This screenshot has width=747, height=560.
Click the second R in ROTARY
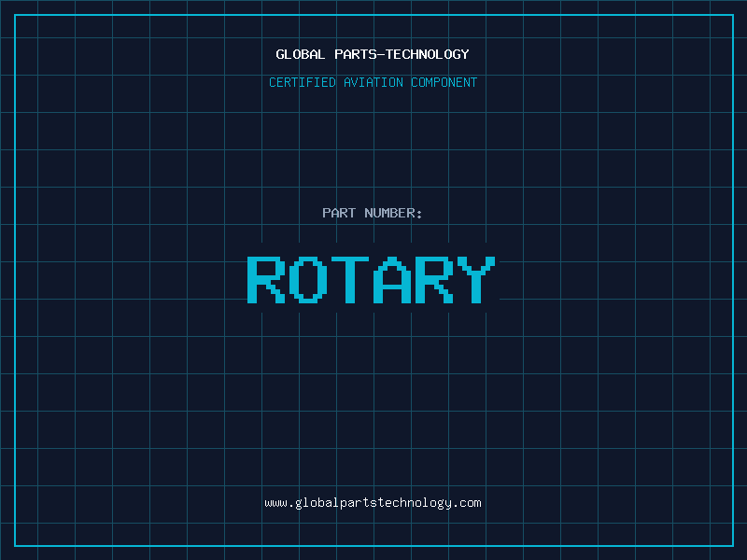tap(434, 280)
